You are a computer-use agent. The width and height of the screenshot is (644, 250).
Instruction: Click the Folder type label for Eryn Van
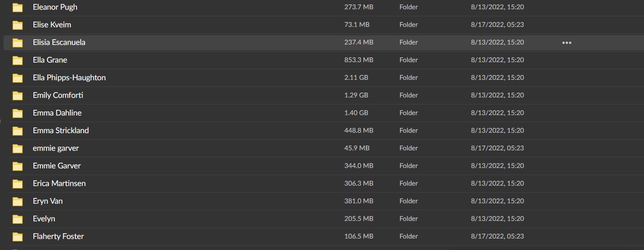tap(408, 201)
